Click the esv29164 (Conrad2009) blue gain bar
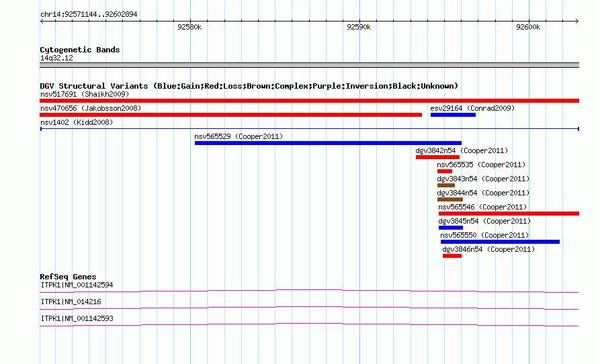 453,115
